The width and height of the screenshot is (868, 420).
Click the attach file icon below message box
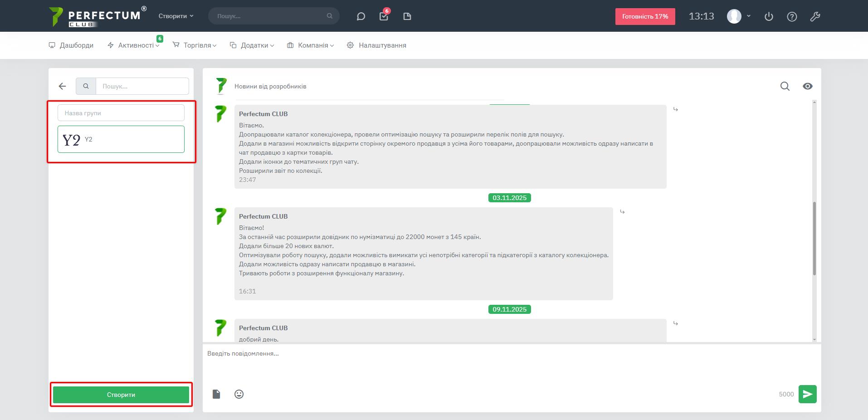[x=216, y=394]
